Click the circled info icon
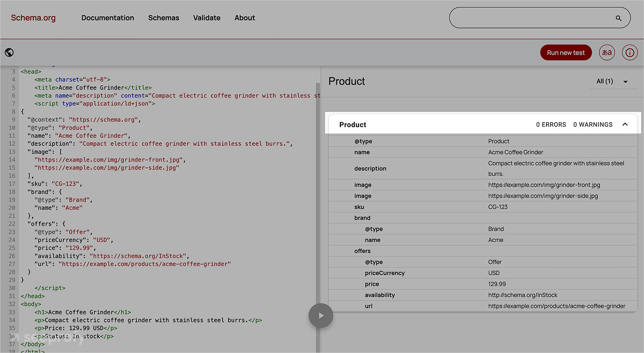The width and height of the screenshot is (644, 353). [630, 52]
